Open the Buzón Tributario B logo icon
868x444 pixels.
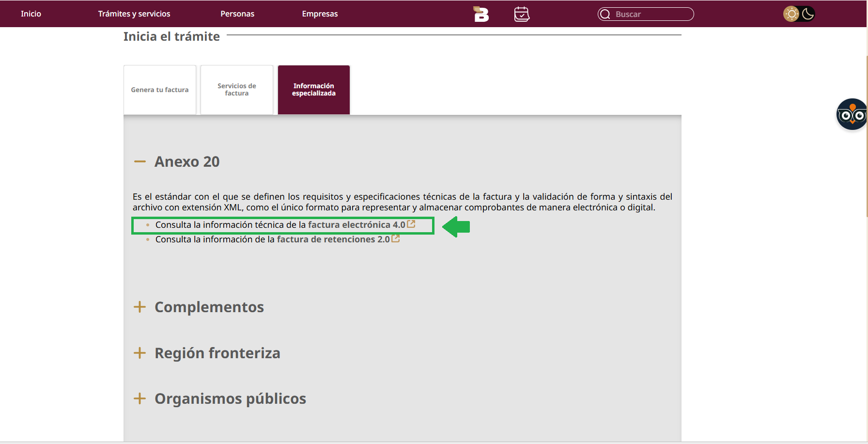click(x=481, y=14)
